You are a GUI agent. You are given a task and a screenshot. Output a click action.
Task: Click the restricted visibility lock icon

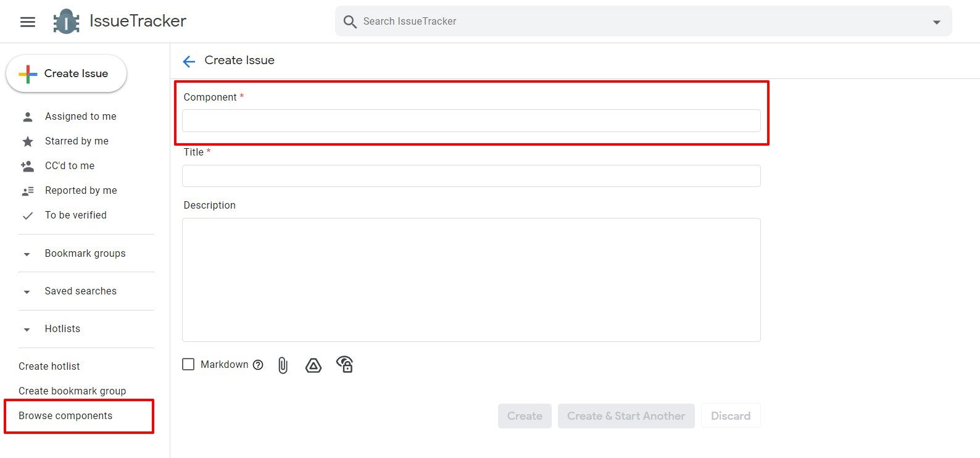pos(344,365)
